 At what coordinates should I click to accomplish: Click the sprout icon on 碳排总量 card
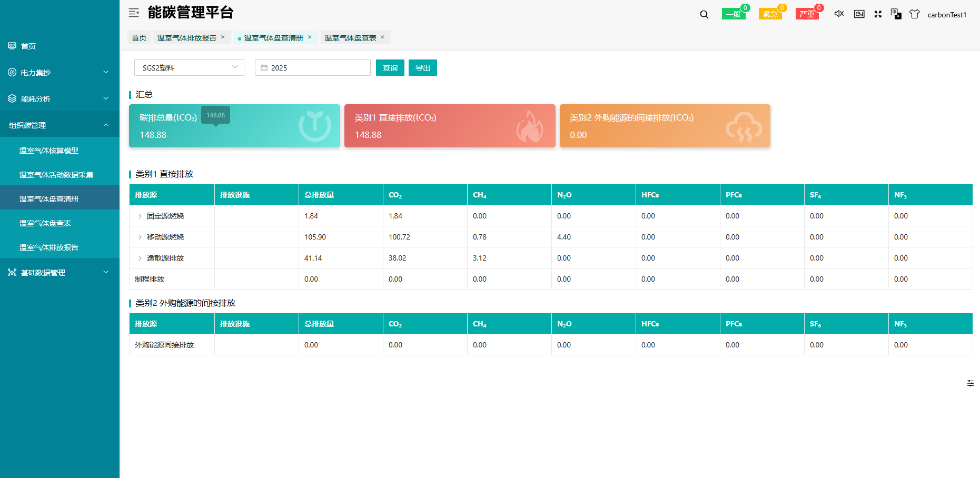315,126
